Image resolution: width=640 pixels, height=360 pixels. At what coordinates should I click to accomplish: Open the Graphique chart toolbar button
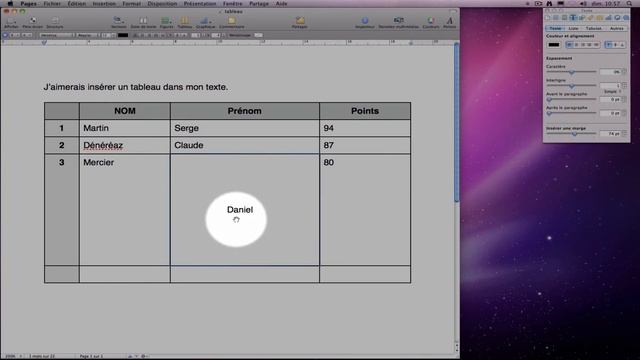pos(205,21)
